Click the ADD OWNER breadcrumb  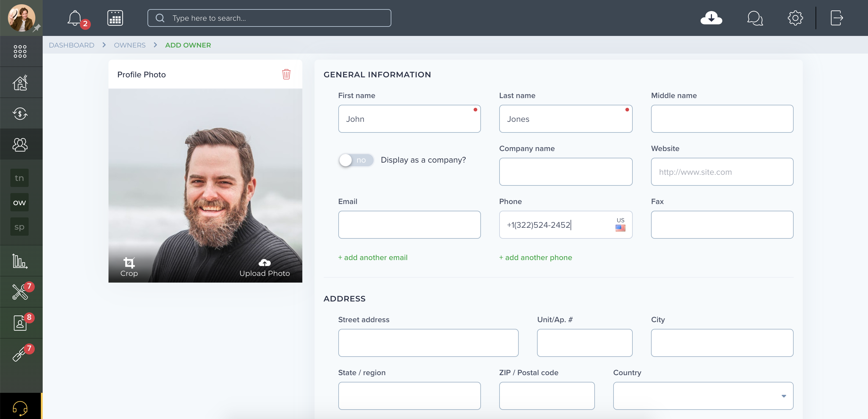click(x=188, y=45)
